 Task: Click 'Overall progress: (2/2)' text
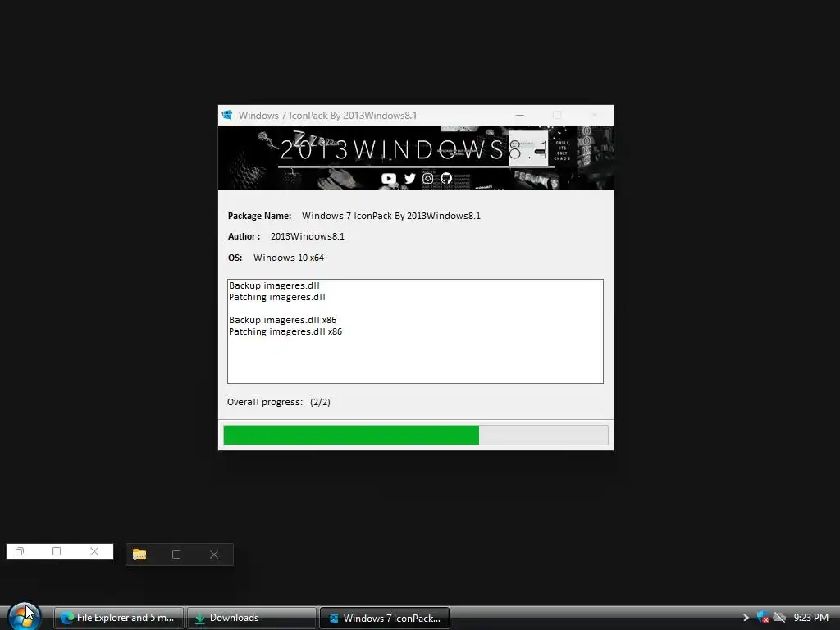[x=279, y=402]
